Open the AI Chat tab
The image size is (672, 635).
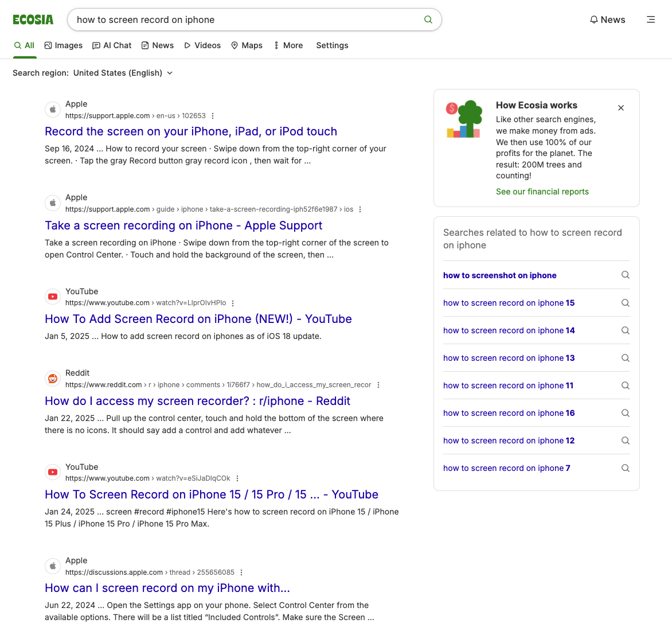coord(112,45)
